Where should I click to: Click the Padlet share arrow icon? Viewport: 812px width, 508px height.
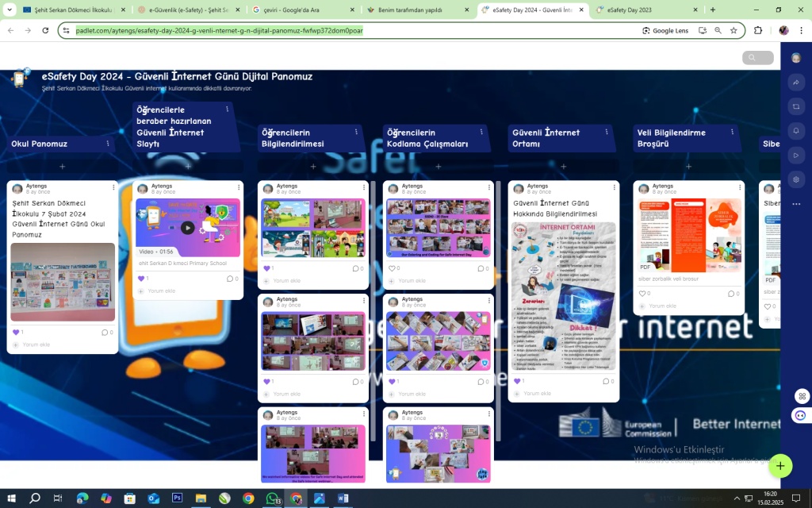click(796, 83)
